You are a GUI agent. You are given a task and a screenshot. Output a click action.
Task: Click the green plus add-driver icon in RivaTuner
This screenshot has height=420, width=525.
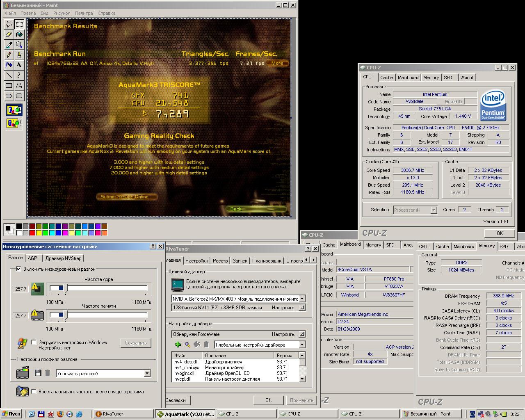tap(178, 345)
